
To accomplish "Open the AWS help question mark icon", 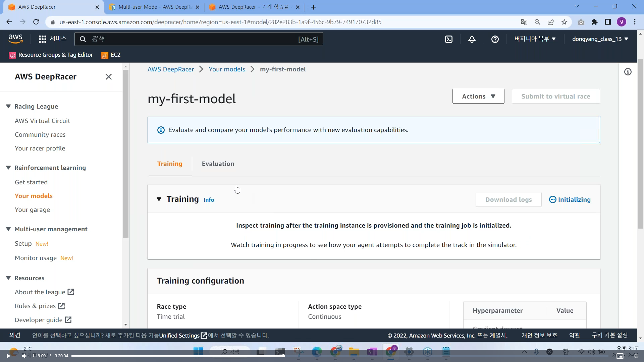I will [495, 39].
